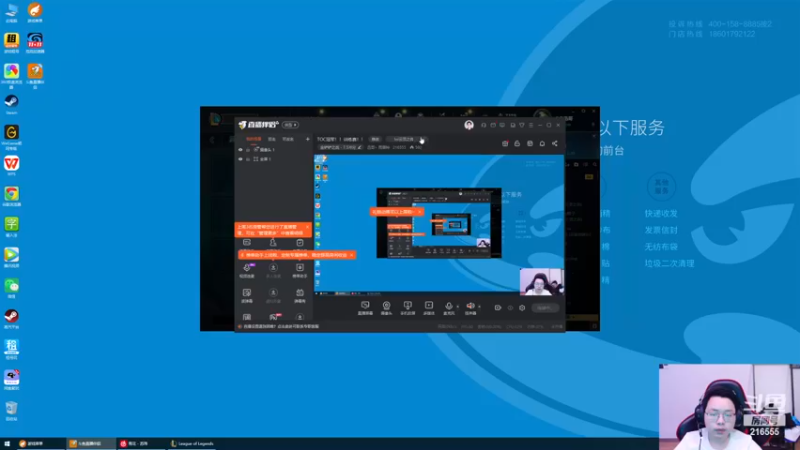Hide the camera source with its eye icon
This screenshot has width=800, height=450.
click(x=240, y=150)
